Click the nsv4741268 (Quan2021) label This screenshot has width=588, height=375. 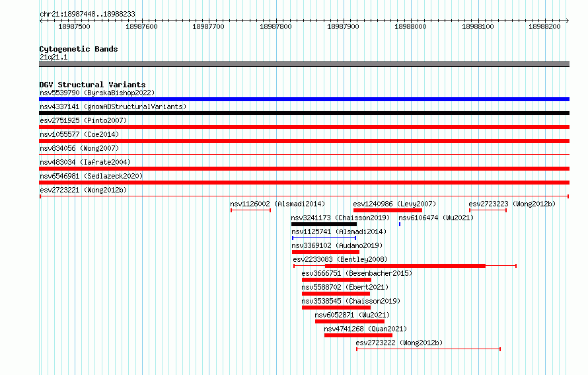[x=365, y=329]
